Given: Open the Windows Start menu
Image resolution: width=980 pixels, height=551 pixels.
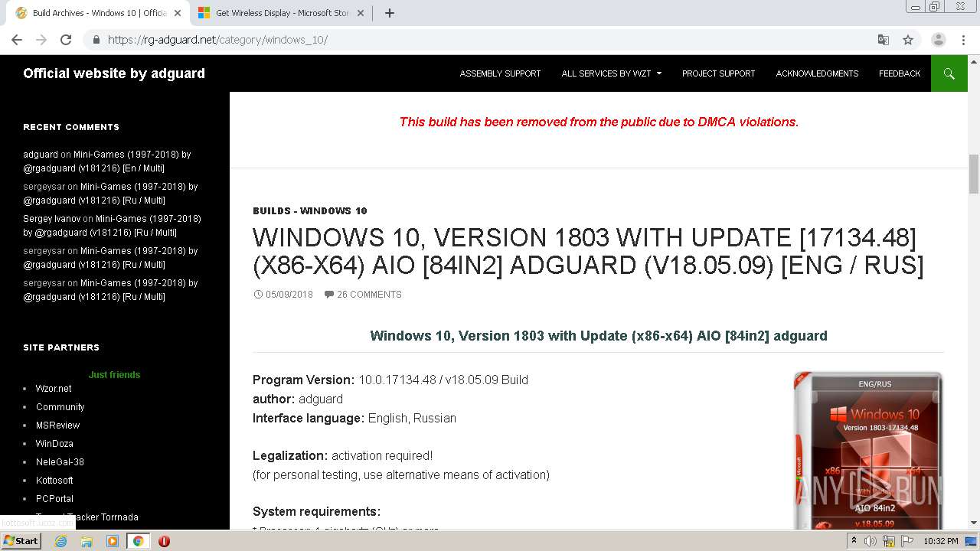Looking at the screenshot, I should pyautogui.click(x=21, y=541).
